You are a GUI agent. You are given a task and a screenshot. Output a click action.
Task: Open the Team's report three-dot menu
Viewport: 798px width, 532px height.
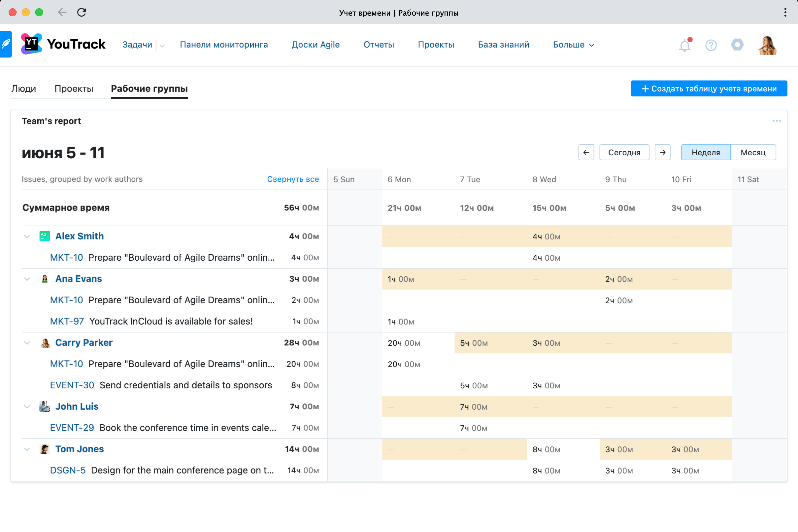(777, 121)
